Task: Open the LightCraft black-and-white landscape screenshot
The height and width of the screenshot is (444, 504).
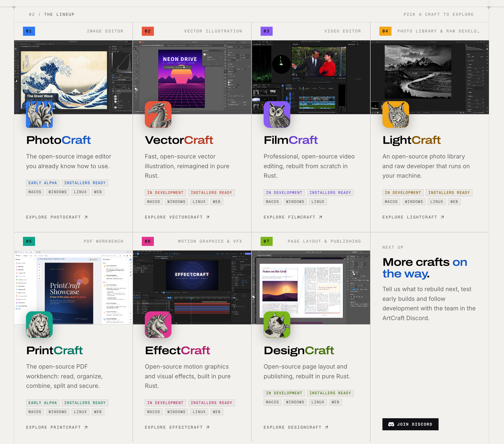Action: 430,77
